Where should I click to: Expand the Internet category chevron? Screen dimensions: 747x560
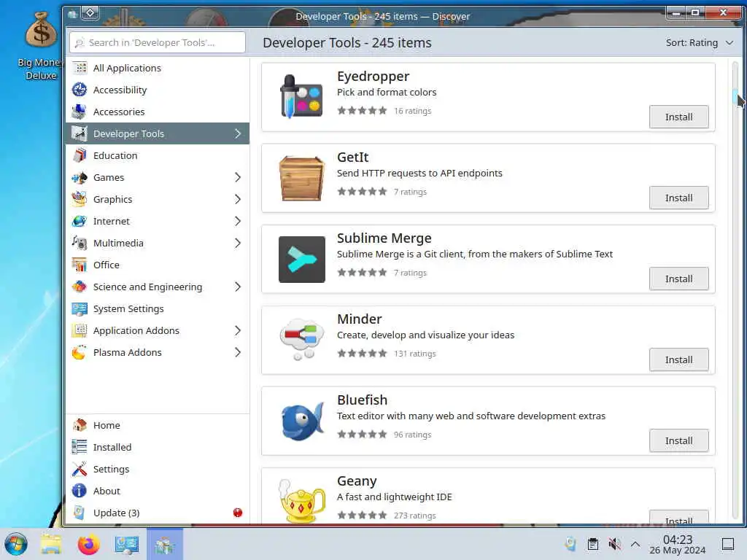(238, 222)
